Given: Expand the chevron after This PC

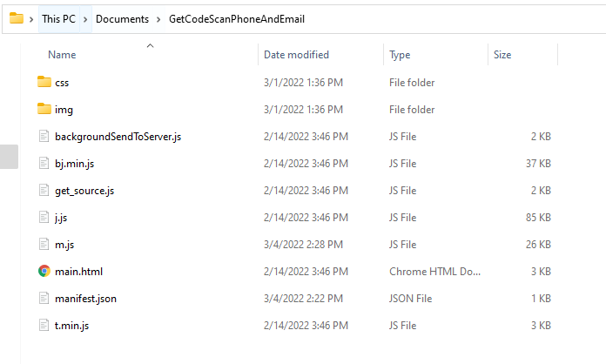Looking at the screenshot, I should [85, 19].
